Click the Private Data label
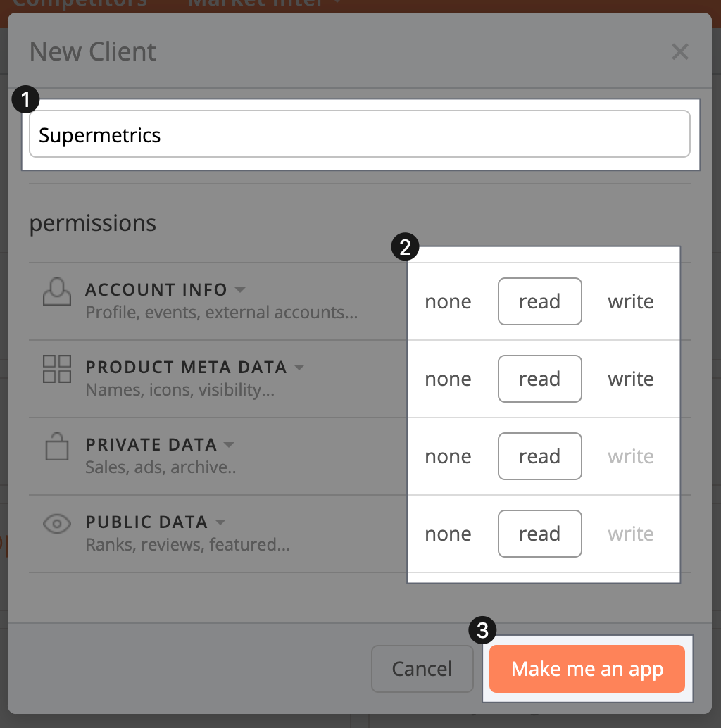The height and width of the screenshot is (728, 721). (x=151, y=445)
